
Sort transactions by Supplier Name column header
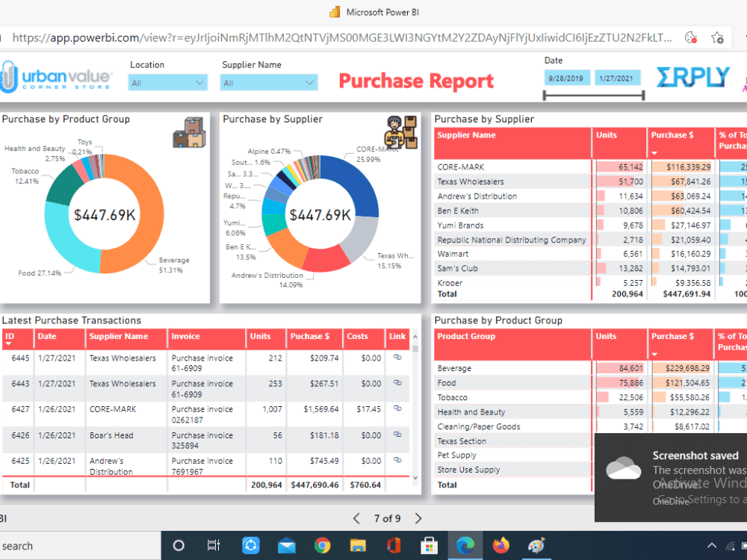coord(127,339)
